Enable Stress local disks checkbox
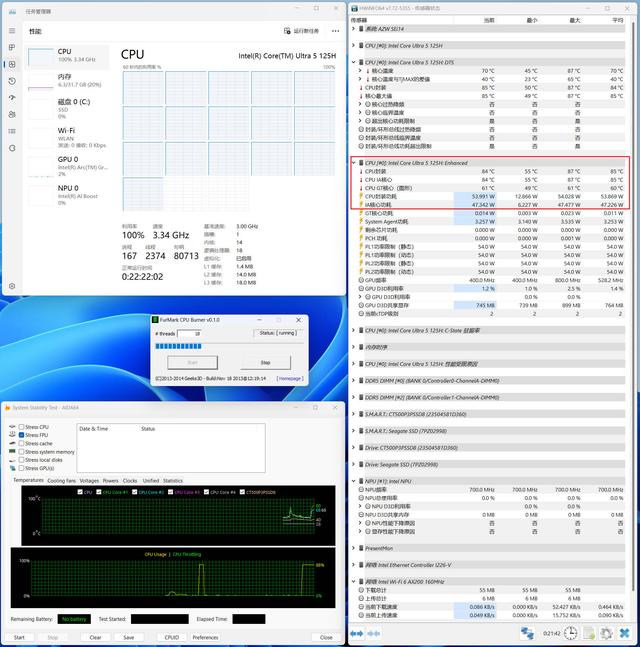640x647 pixels. point(21,460)
